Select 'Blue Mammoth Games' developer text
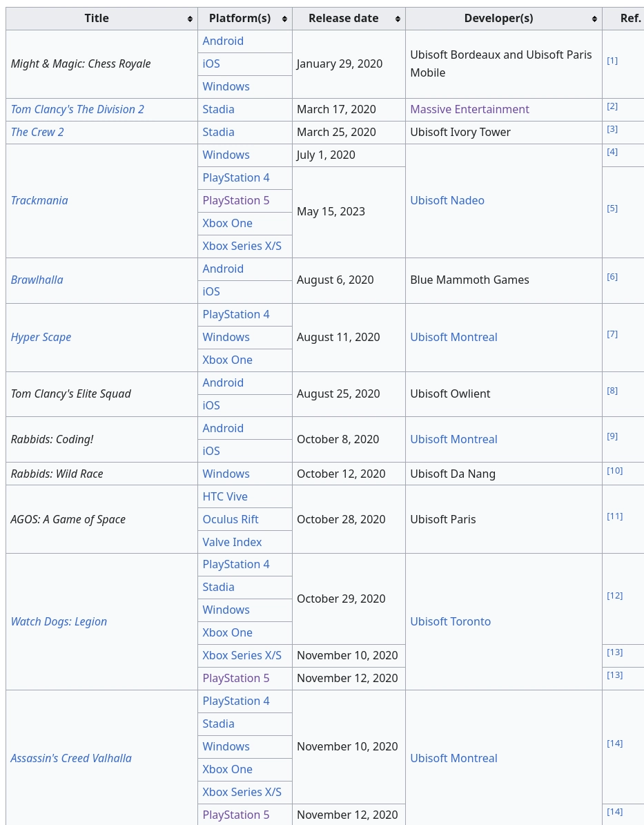 (x=469, y=280)
